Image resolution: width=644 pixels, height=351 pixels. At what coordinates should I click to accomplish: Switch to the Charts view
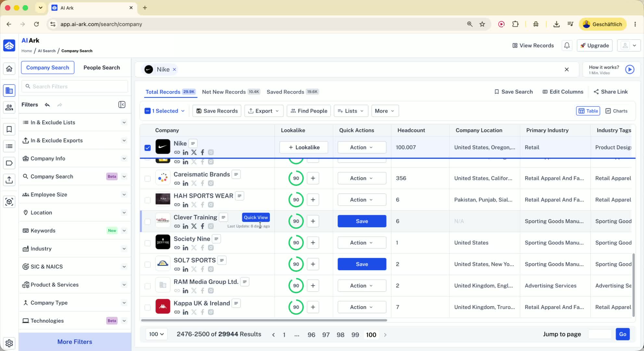coord(616,111)
